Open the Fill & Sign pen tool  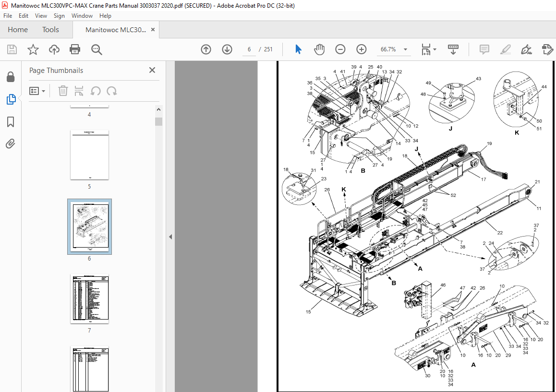526,49
